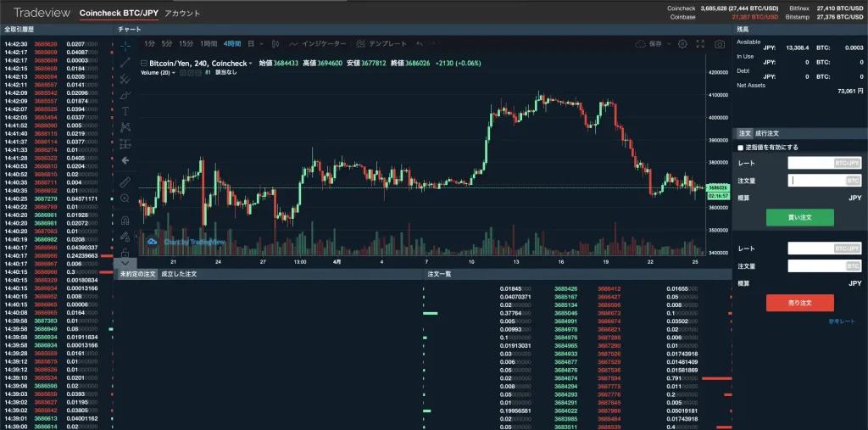Click the Tradeview logo
The width and height of the screenshot is (868, 430).
pos(42,12)
